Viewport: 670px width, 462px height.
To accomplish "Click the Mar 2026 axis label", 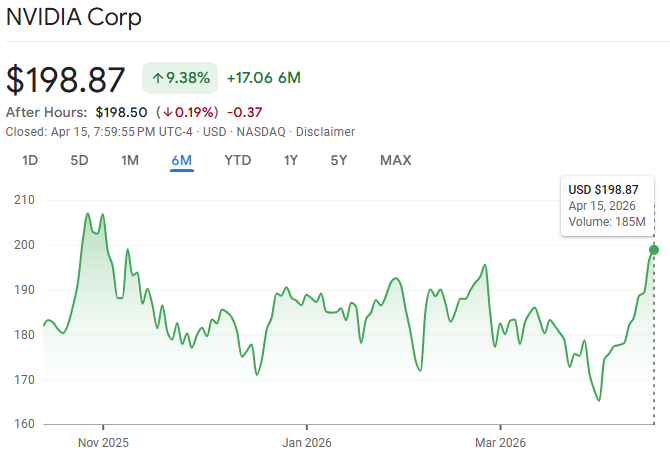I will (500, 443).
